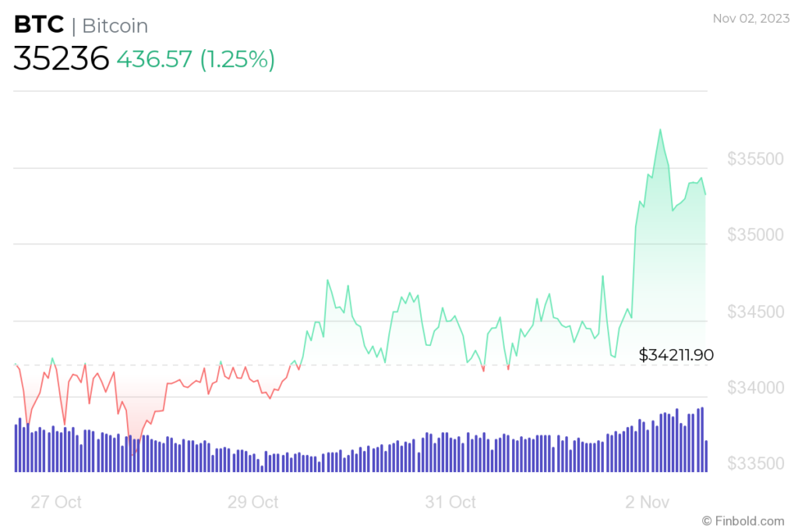The image size is (798, 532).
Task: Click the $33500 y-axis label
Action: (755, 463)
